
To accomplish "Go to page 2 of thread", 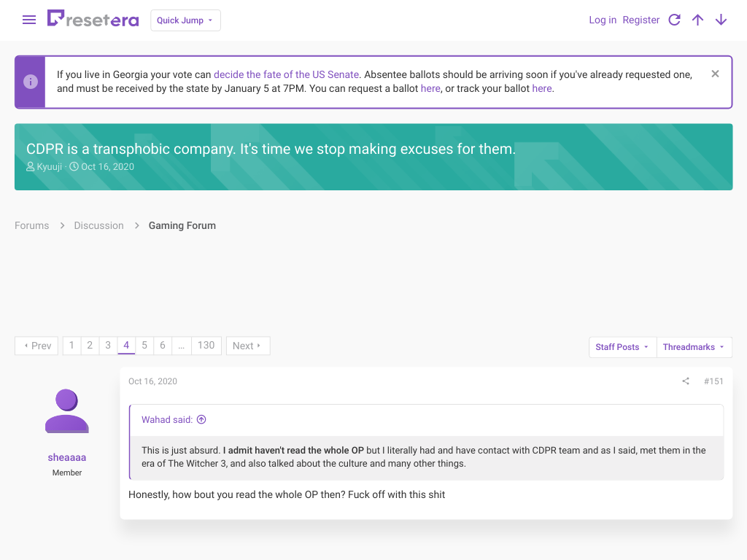I will [90, 345].
